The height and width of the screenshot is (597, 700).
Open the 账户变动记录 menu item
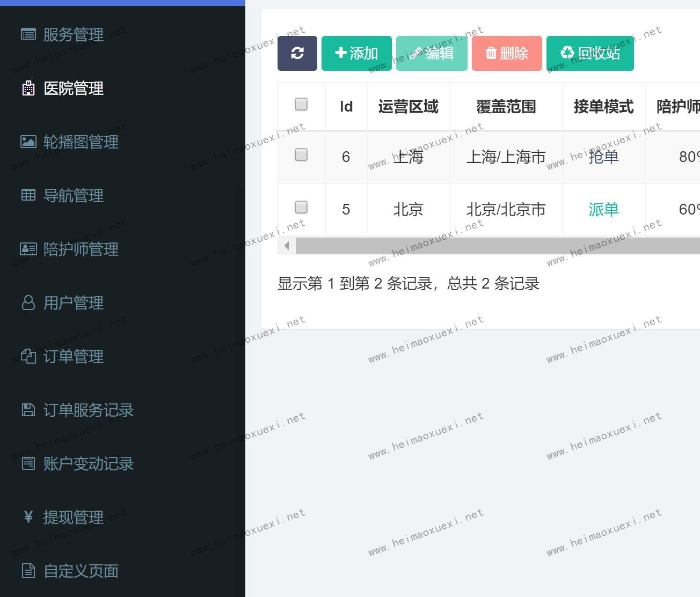[88, 463]
